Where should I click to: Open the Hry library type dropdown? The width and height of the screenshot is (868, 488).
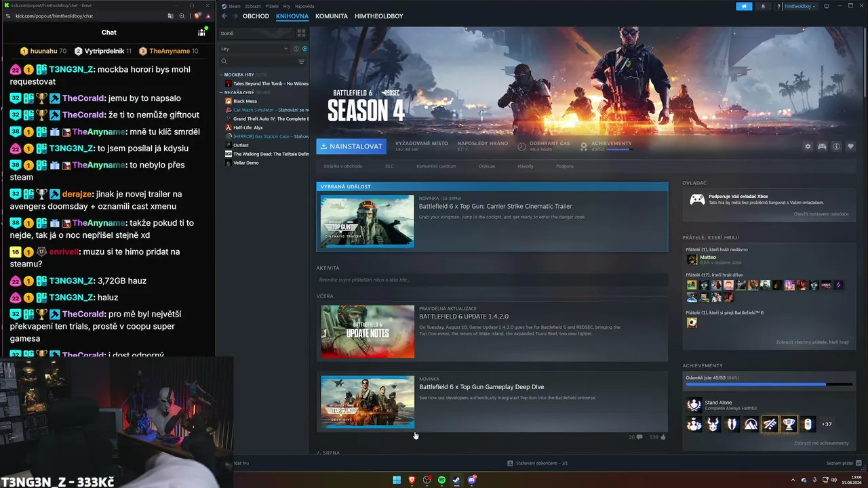pos(254,49)
